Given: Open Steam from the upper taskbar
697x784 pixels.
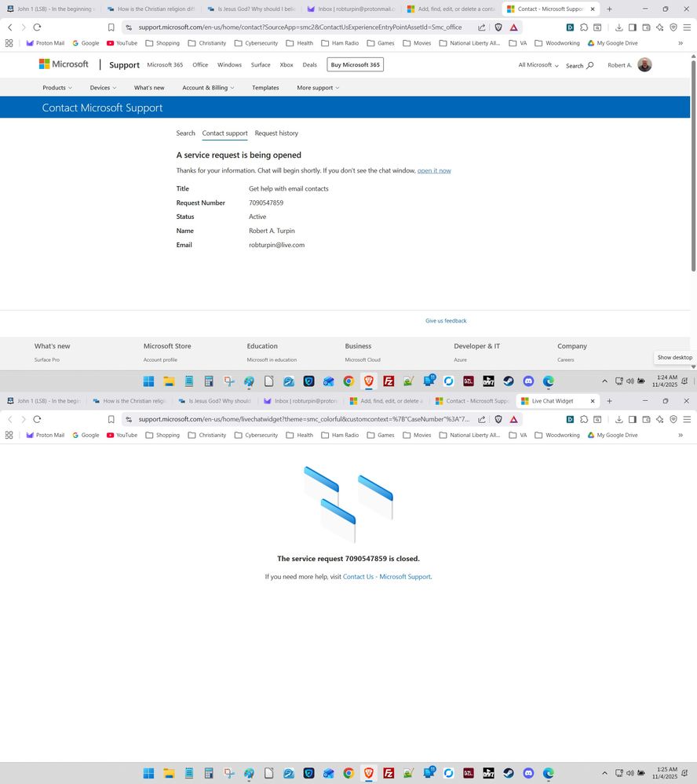Looking at the screenshot, I should [509, 381].
